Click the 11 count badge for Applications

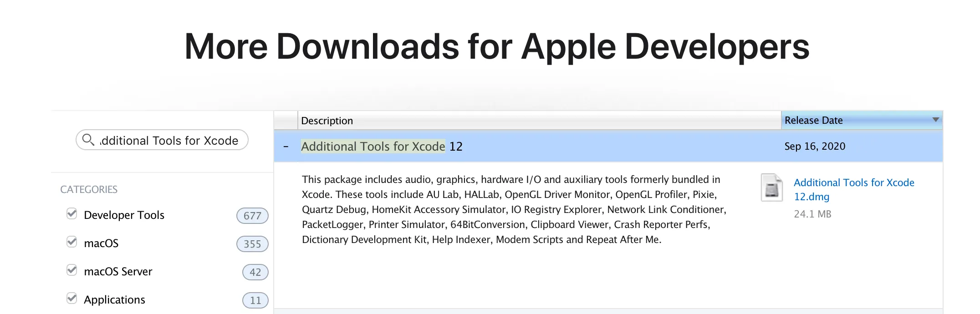[255, 300]
